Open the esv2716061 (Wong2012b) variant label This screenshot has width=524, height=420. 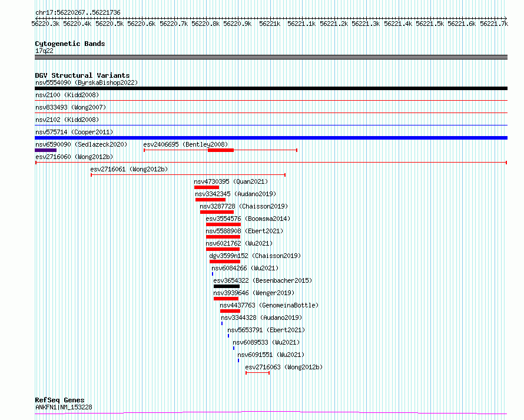point(129,169)
